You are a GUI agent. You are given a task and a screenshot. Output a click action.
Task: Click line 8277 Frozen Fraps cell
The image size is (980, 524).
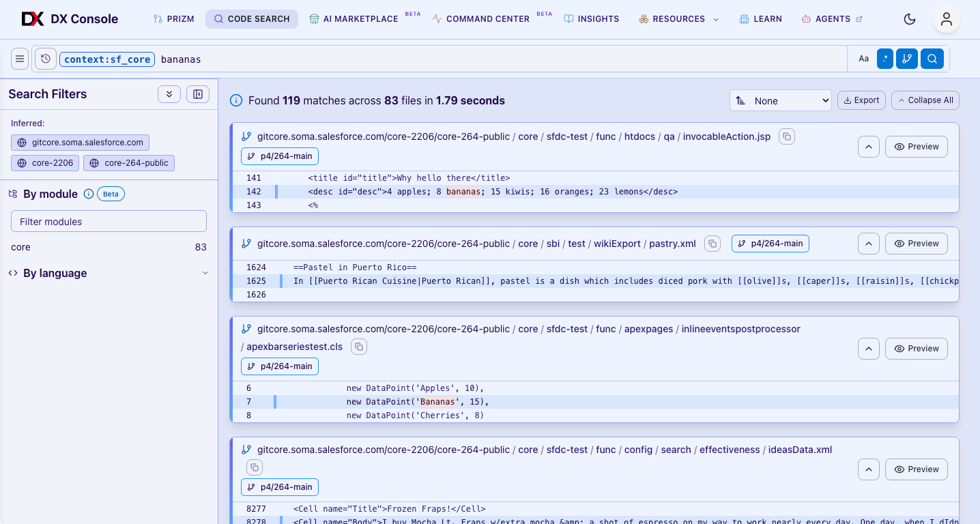[595, 509]
